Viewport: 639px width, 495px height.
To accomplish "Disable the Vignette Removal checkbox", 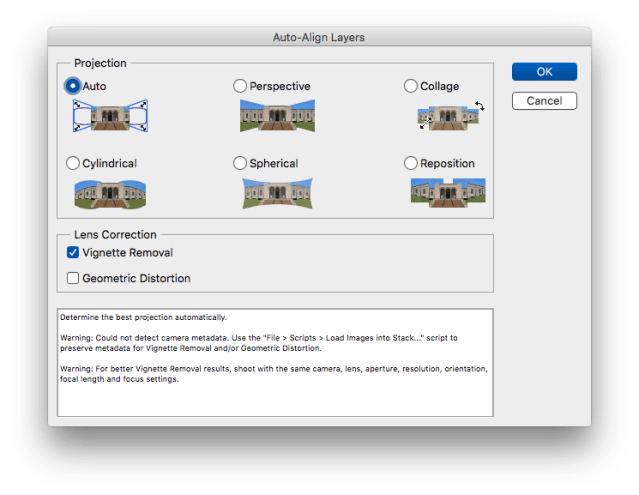I will pyautogui.click(x=73, y=253).
